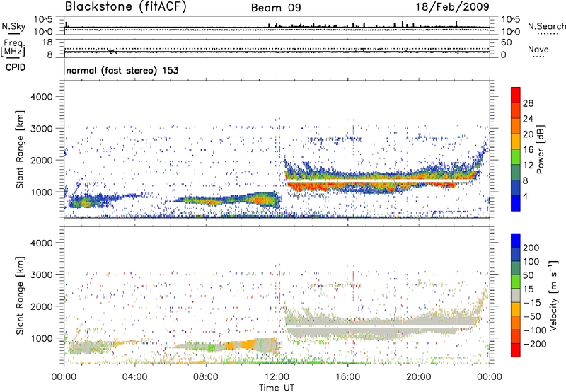
Task: Click the "Velocity [m s-1]" colorbar title
Action: [x=553, y=295]
